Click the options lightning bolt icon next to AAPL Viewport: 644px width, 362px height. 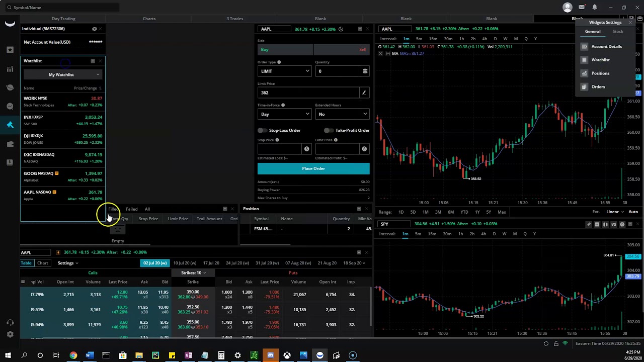[x=58, y=252]
